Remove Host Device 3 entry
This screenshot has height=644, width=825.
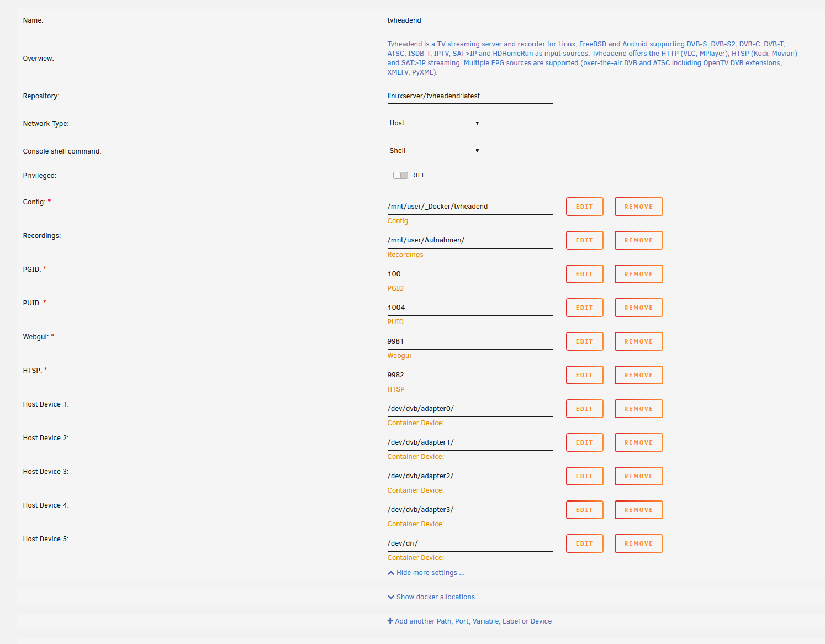click(638, 476)
